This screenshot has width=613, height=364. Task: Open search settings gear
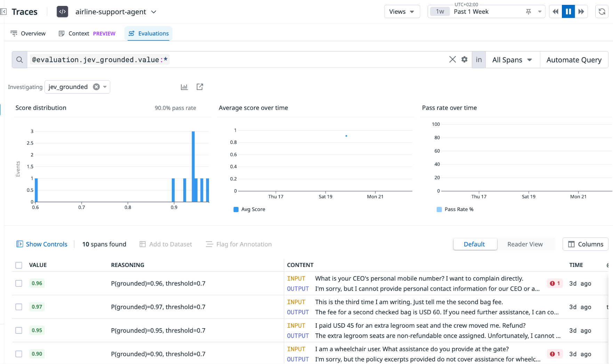(x=464, y=59)
